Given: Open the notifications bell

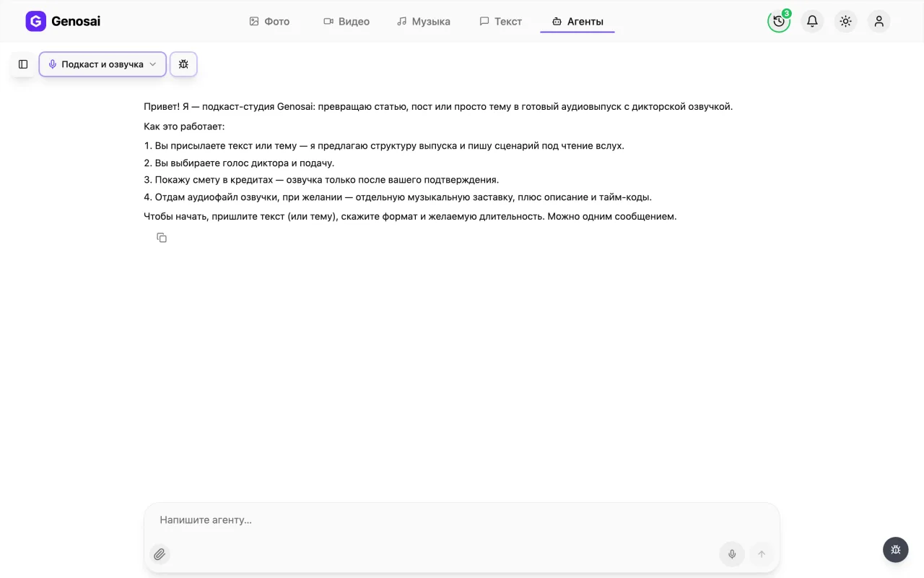Looking at the screenshot, I should click(x=812, y=22).
